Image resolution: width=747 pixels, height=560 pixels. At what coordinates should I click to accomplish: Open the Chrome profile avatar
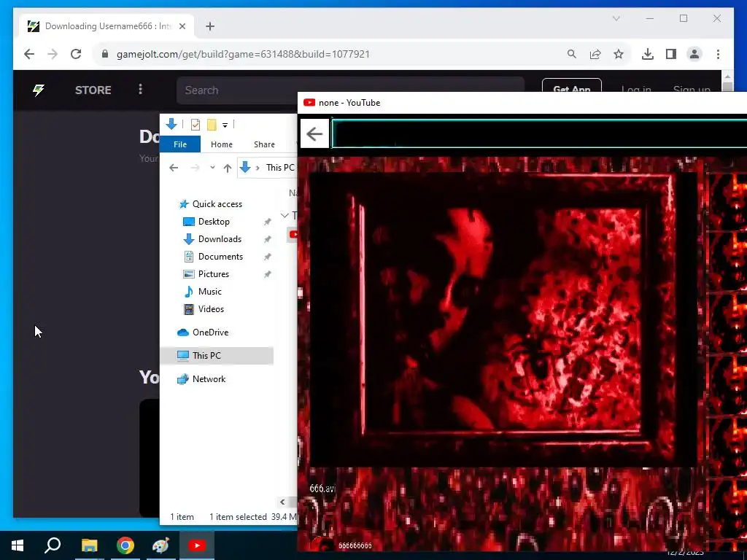tap(694, 54)
